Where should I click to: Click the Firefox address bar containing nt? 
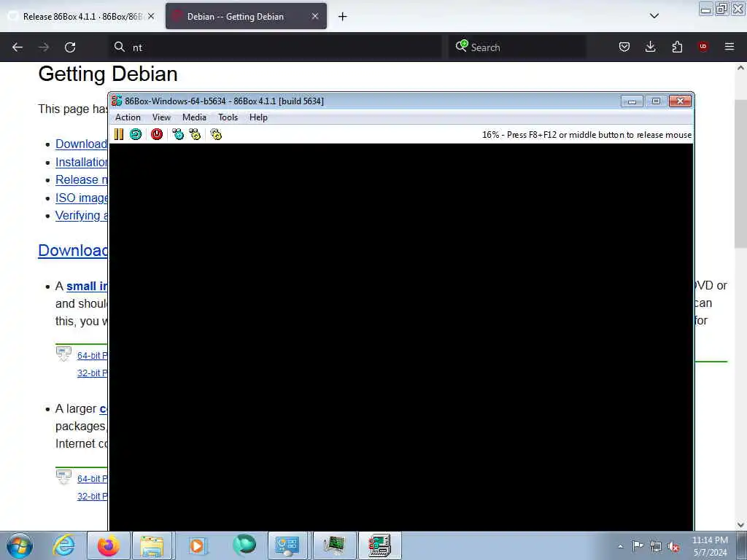pos(275,47)
